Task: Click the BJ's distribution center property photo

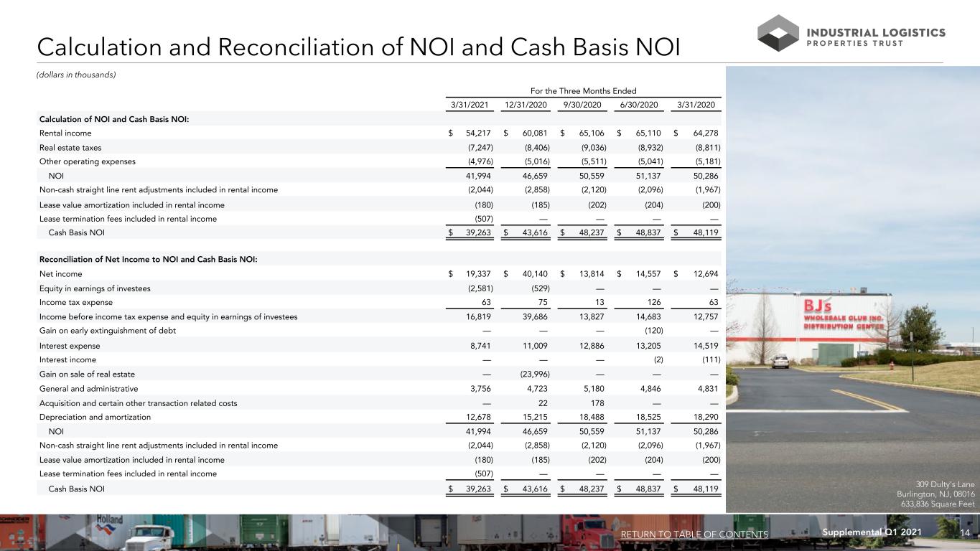Action: [853, 289]
